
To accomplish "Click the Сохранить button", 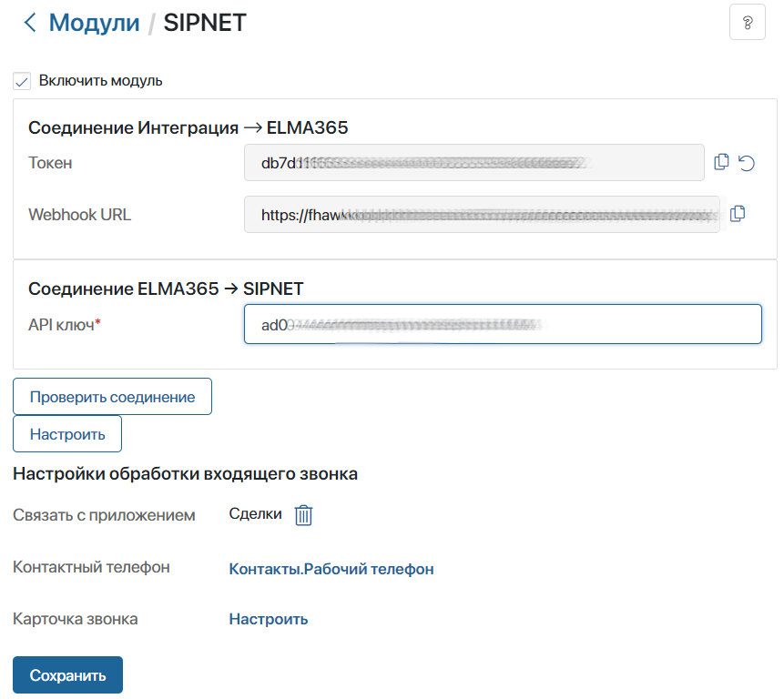I will 67,674.
